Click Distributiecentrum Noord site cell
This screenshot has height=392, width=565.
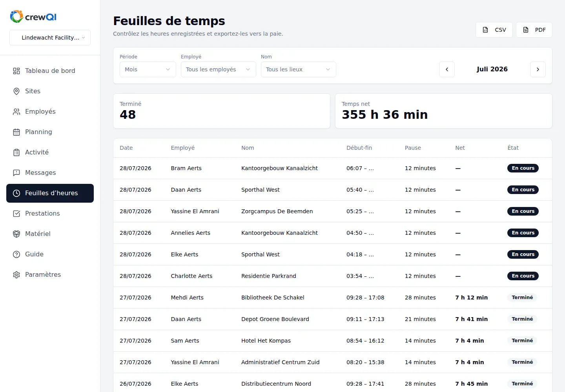pyautogui.click(x=276, y=384)
